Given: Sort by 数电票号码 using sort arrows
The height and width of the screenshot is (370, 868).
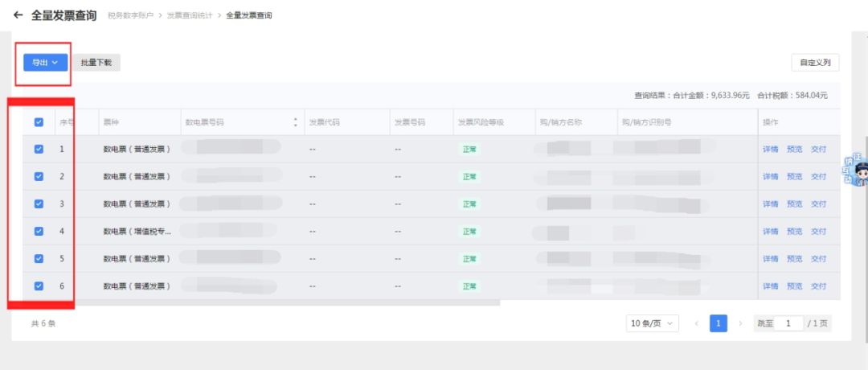Looking at the screenshot, I should point(296,122).
